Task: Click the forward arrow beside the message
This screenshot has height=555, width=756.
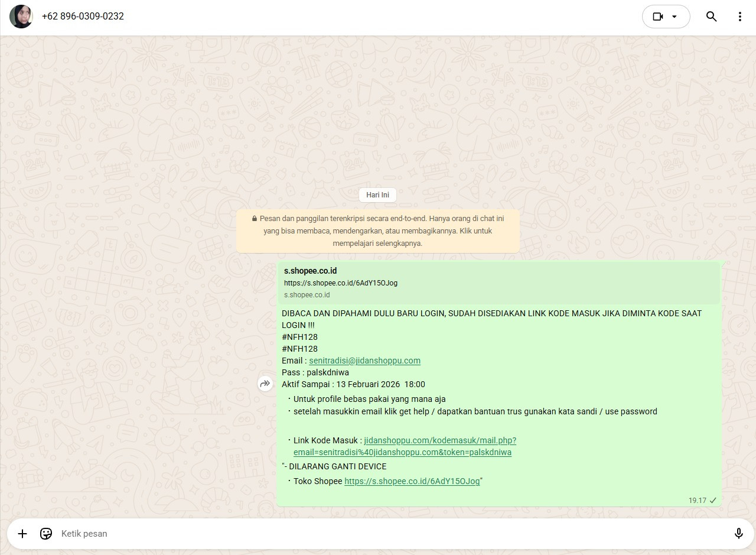Action: click(265, 384)
